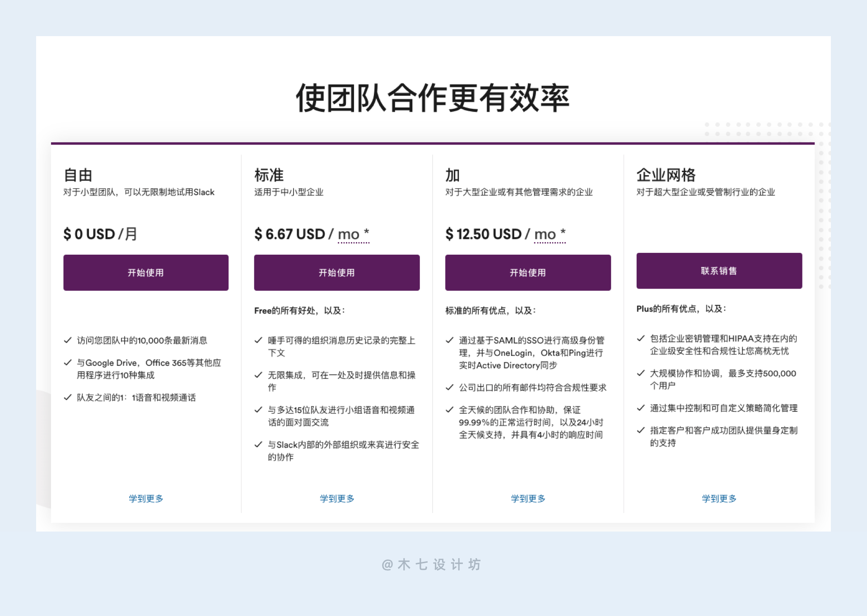Screen dimensions: 867x616
Task: Click the dotted-underlined mo in $6.67 price
Action: (349, 234)
